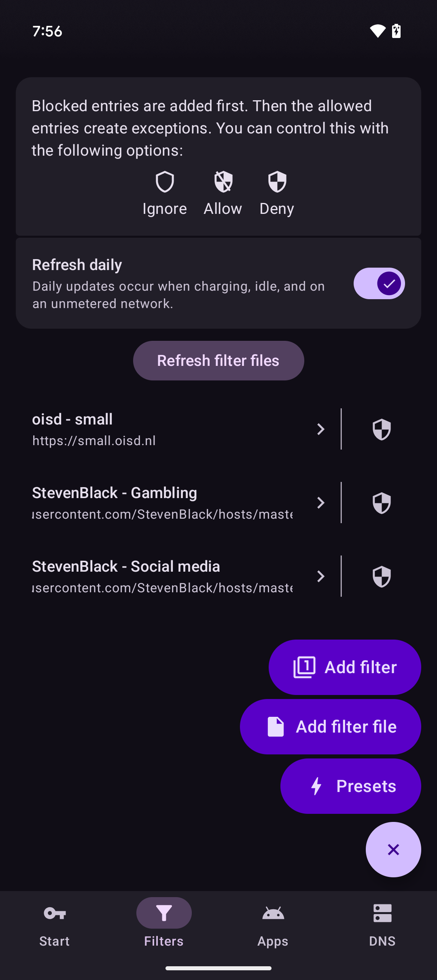Open the oisd - small list entry

pyautogui.click(x=162, y=429)
